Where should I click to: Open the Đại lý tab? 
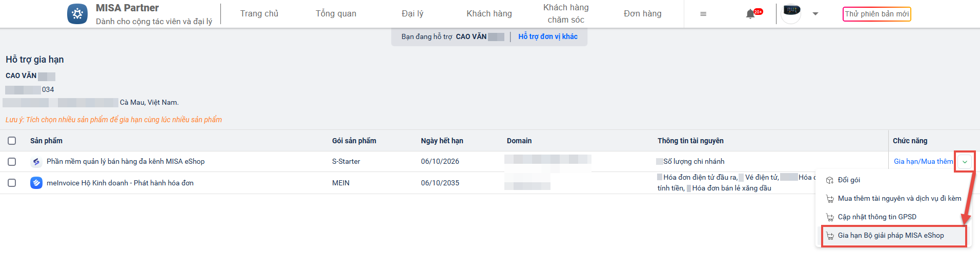pos(413,14)
